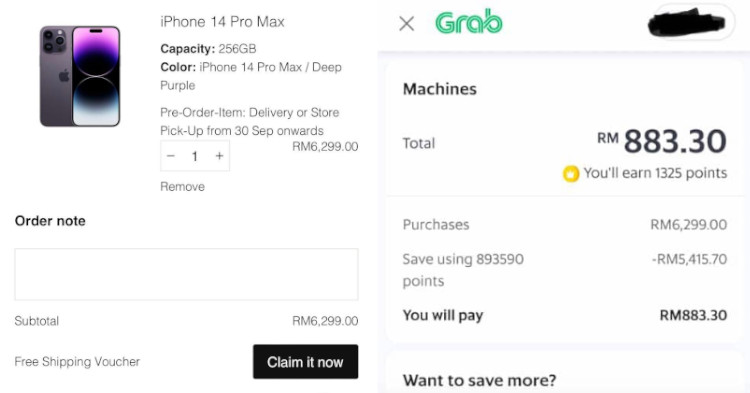750x393 pixels.
Task: Open the Want to save more section
Action: [x=480, y=381]
